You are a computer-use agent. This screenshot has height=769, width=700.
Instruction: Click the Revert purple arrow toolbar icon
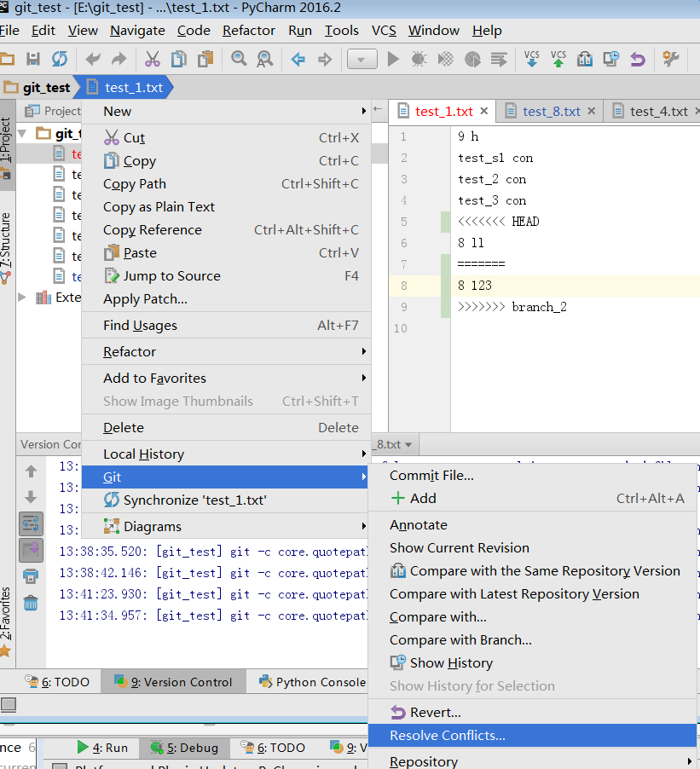(x=638, y=60)
